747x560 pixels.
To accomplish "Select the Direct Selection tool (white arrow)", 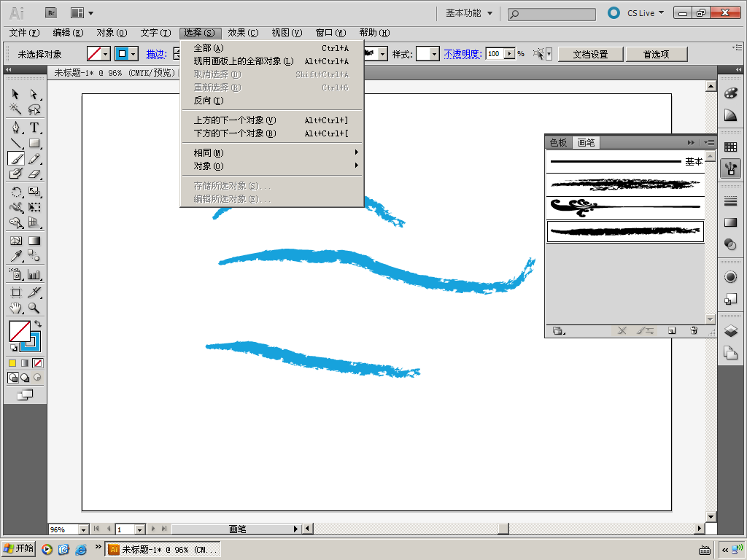I will click(x=34, y=94).
